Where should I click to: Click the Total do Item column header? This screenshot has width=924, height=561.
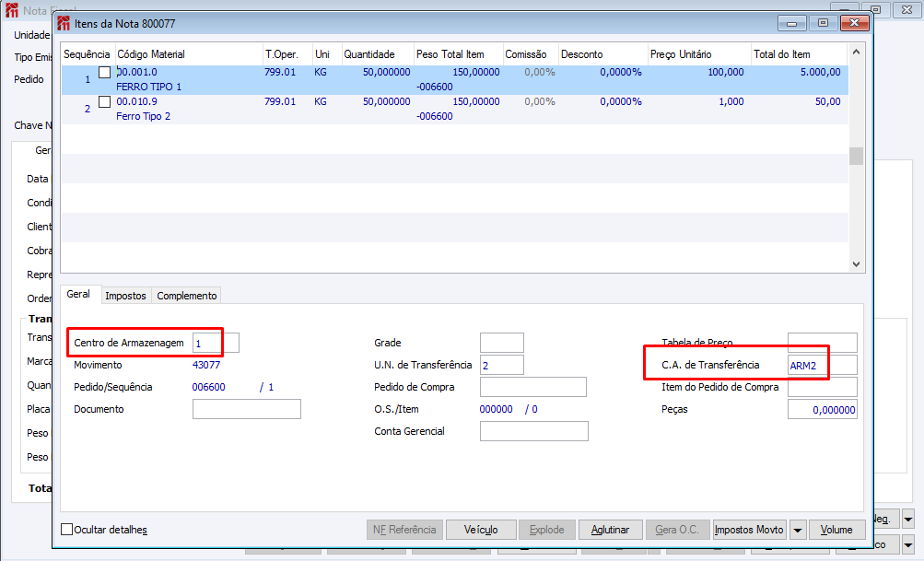pos(799,54)
